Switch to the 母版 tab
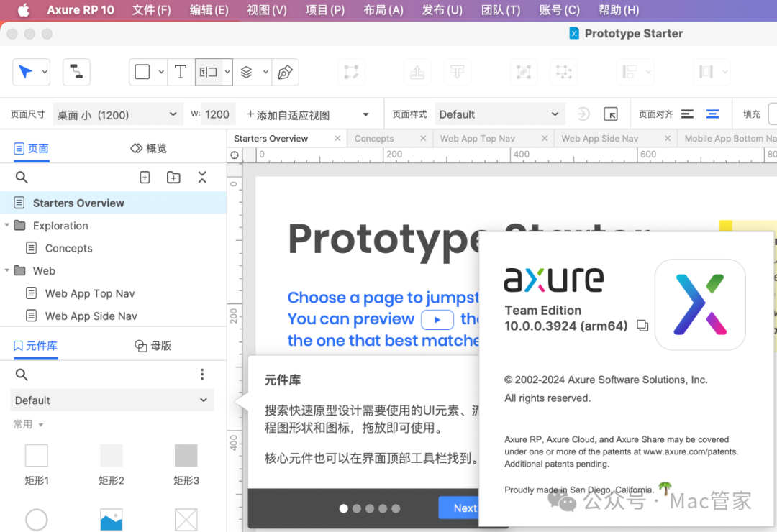Screen dimensions: 777x532 point(153,346)
